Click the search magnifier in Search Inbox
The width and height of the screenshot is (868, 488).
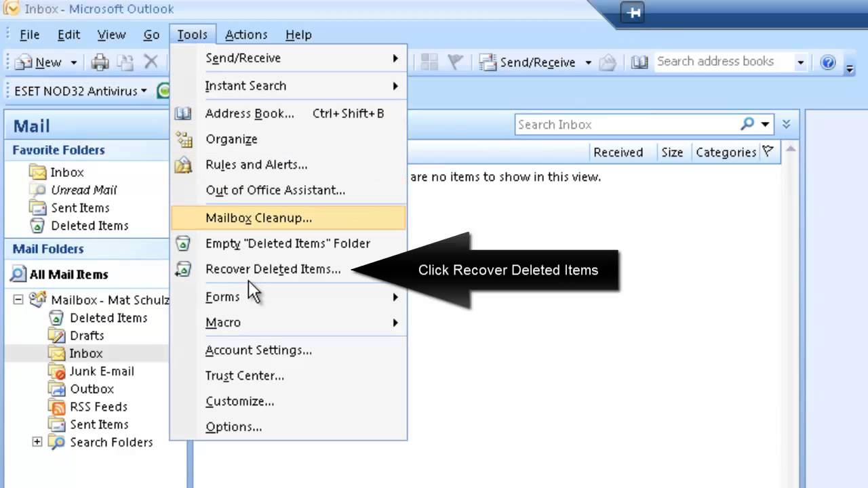coord(747,124)
